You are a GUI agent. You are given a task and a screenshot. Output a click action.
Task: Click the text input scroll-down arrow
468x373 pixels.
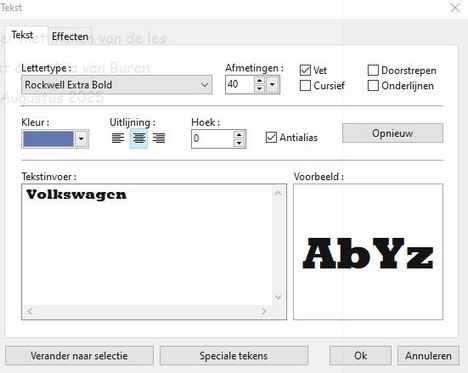tap(278, 297)
